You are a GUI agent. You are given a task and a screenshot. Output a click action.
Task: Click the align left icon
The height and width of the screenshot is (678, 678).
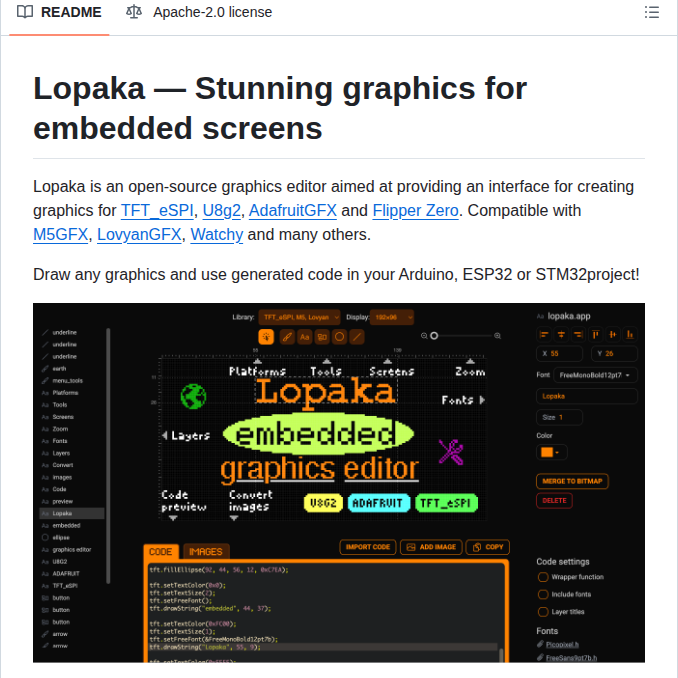[544, 334]
